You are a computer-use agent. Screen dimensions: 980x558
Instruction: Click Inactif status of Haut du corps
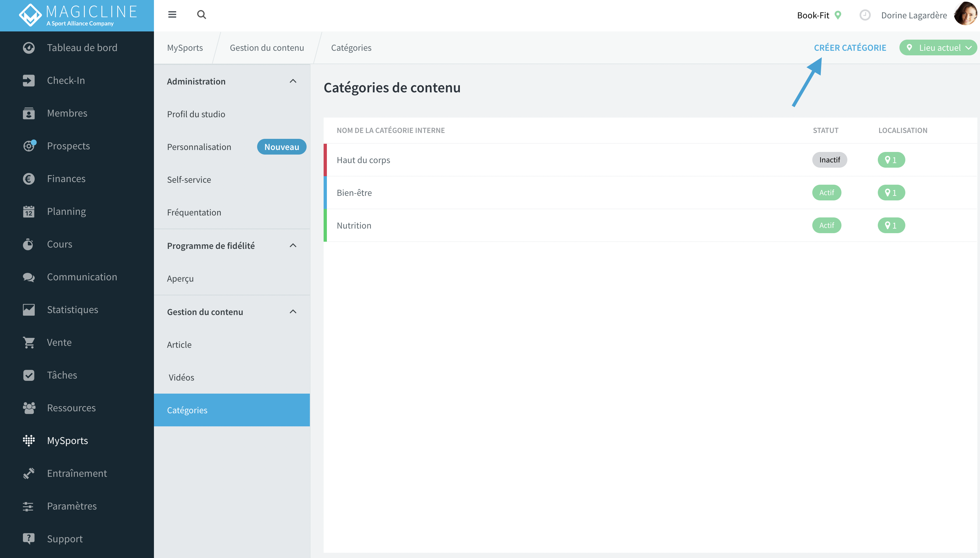coord(829,160)
